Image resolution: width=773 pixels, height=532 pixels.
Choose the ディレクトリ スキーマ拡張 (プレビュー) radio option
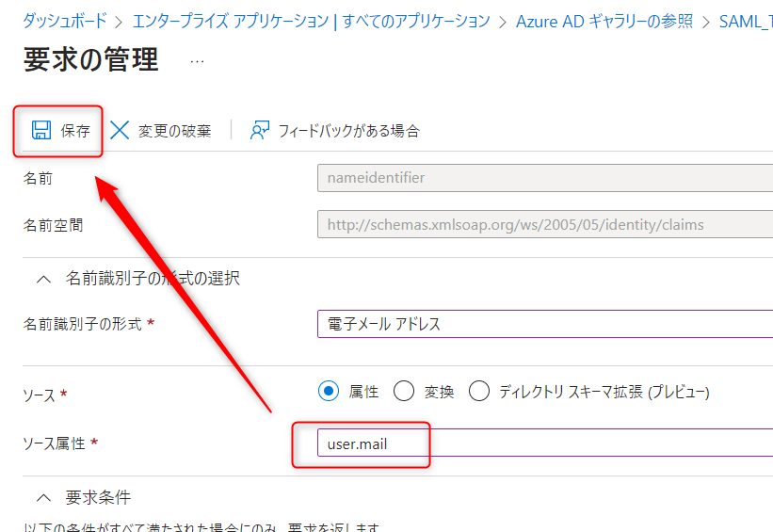[x=478, y=391]
